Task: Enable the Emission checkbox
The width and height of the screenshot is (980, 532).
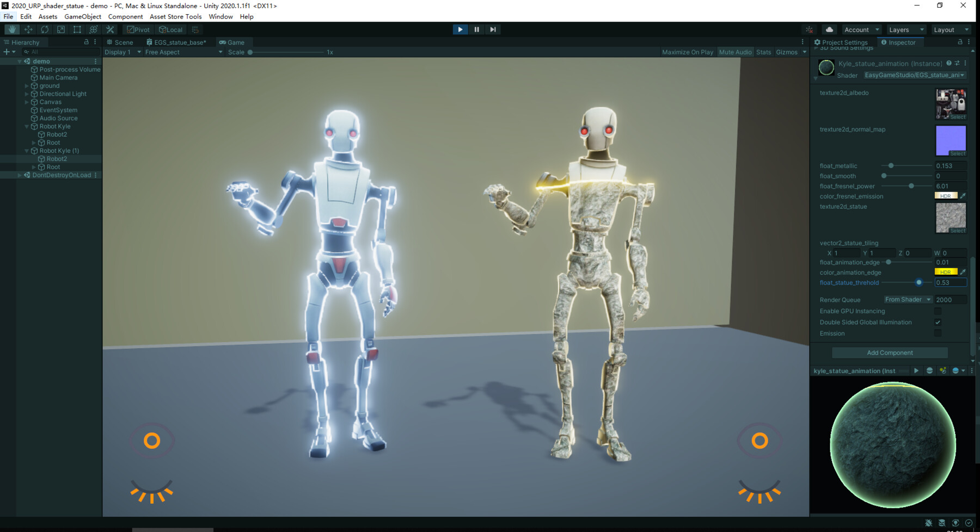Action: click(x=938, y=333)
